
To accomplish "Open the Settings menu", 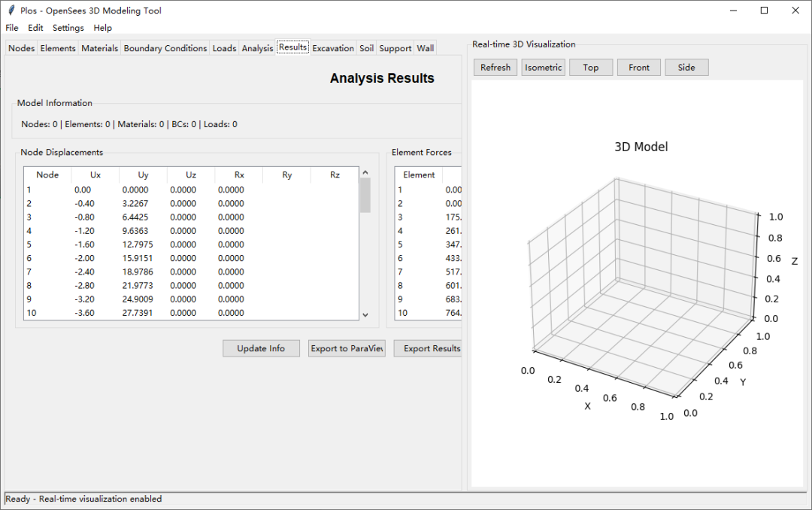I will 68,28.
